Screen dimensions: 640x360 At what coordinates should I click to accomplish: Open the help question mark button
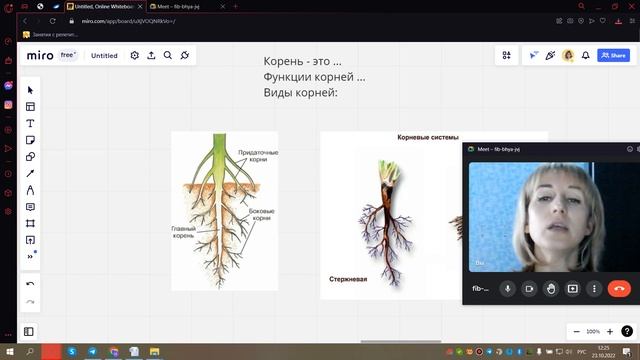627,331
